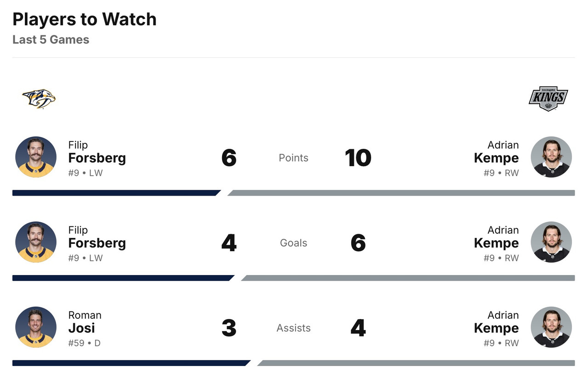Select Kempe's photo in the Goals row
This screenshot has height=377, width=588.
[x=551, y=242]
